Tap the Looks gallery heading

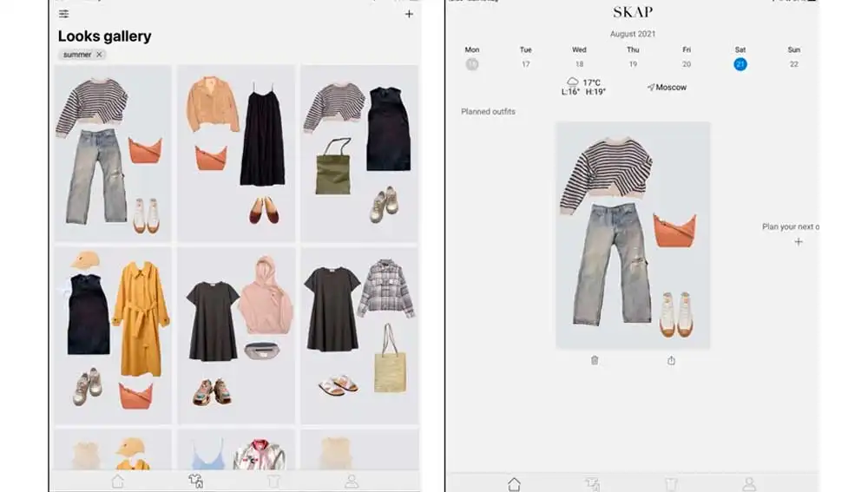point(105,36)
